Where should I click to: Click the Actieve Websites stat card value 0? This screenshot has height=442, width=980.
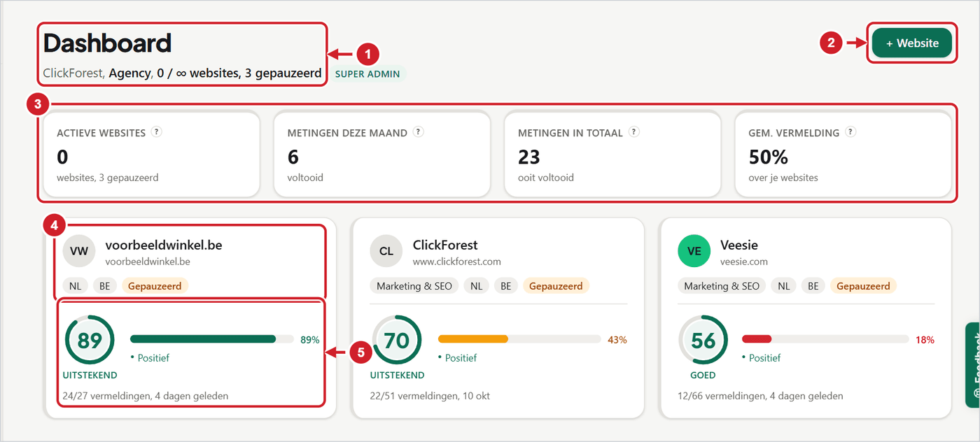tap(62, 157)
